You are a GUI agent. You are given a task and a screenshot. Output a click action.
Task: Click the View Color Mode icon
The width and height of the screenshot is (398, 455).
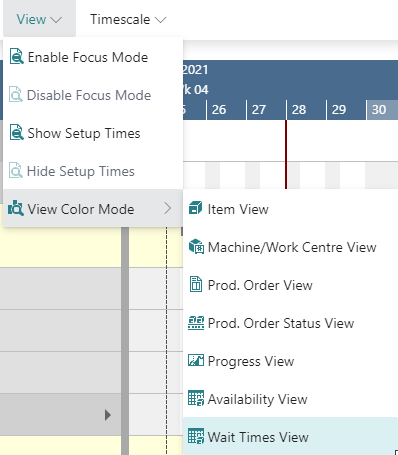pyautogui.click(x=16, y=208)
